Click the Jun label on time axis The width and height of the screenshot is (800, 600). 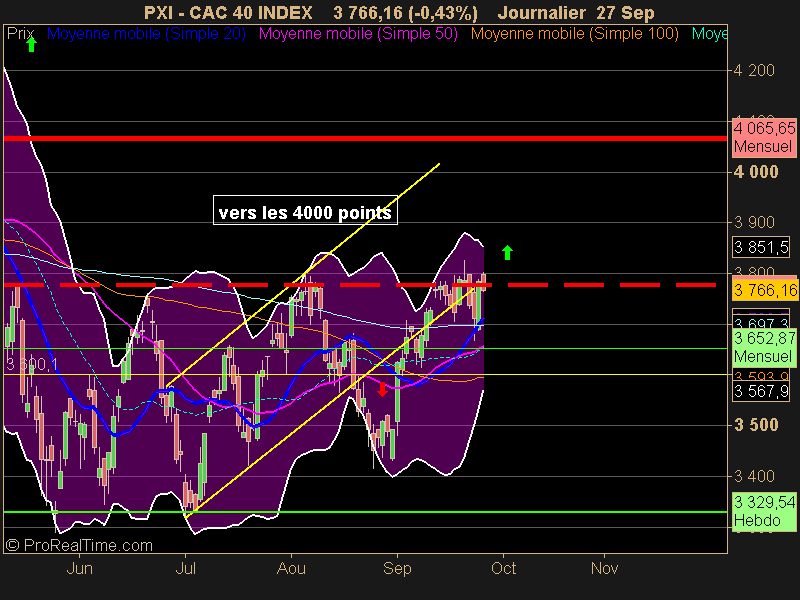(80, 568)
